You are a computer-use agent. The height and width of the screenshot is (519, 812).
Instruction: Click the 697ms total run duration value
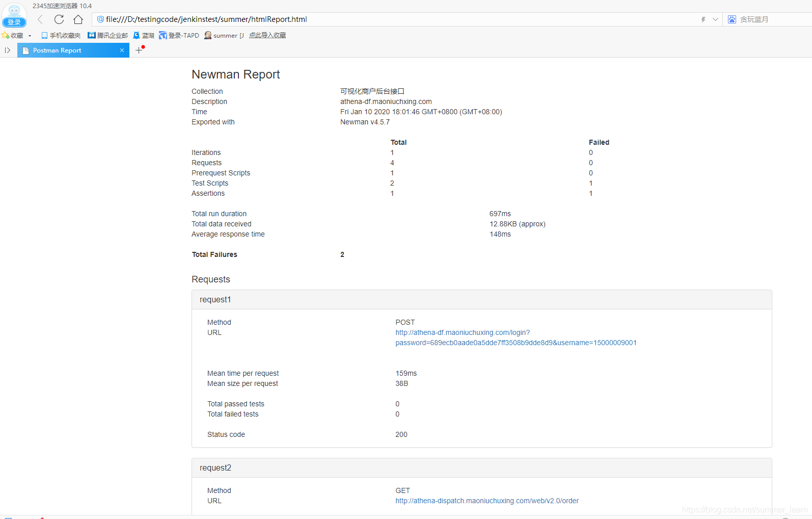click(x=500, y=214)
